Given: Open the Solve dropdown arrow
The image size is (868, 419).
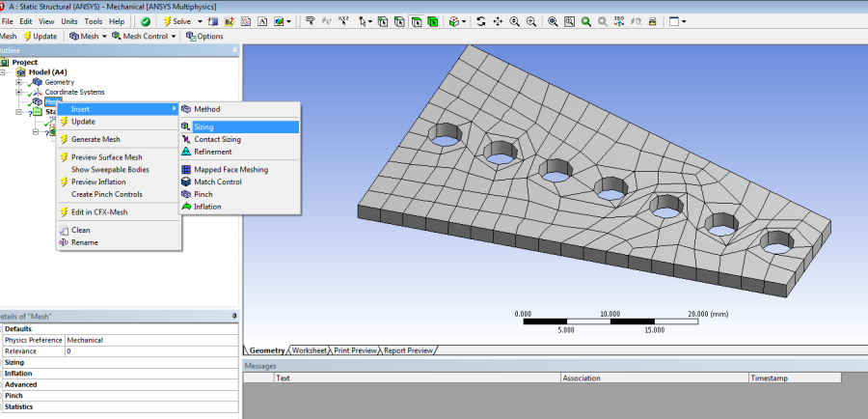Looking at the screenshot, I should 200,21.
